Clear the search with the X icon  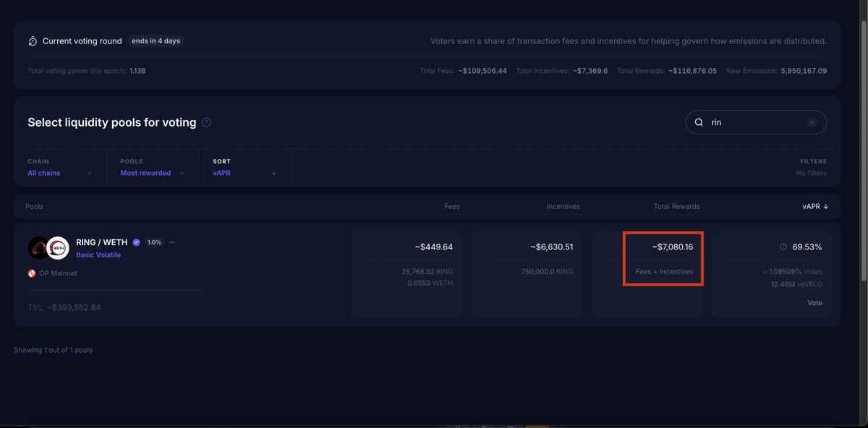coord(811,121)
